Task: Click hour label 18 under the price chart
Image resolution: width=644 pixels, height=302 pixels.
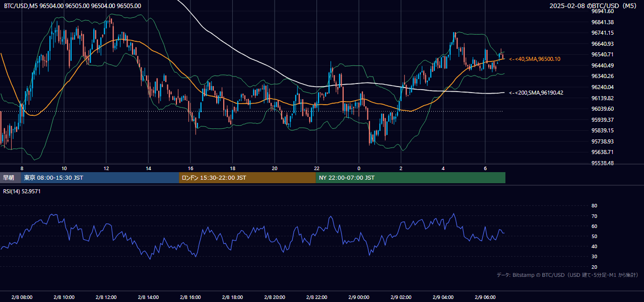Action: tap(232, 168)
